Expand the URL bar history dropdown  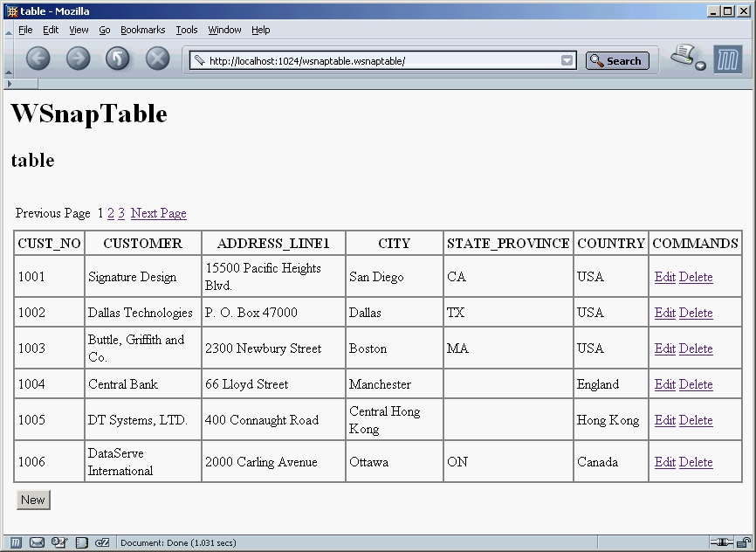[567, 60]
